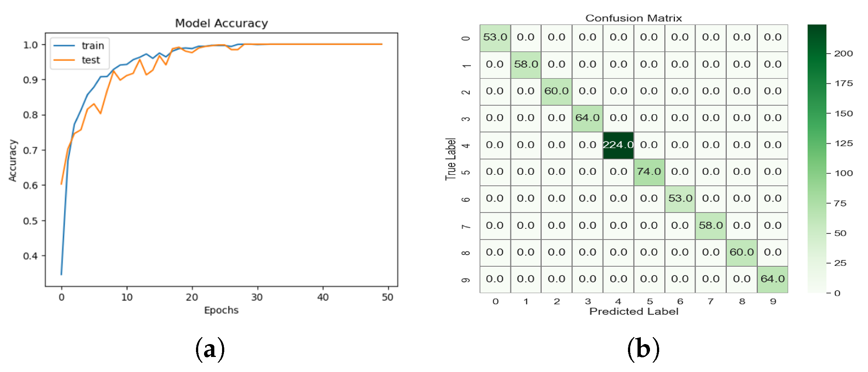This screenshot has width=868, height=372.
Task: Click the "Model Accuracy" chart title
Action: pos(221,23)
